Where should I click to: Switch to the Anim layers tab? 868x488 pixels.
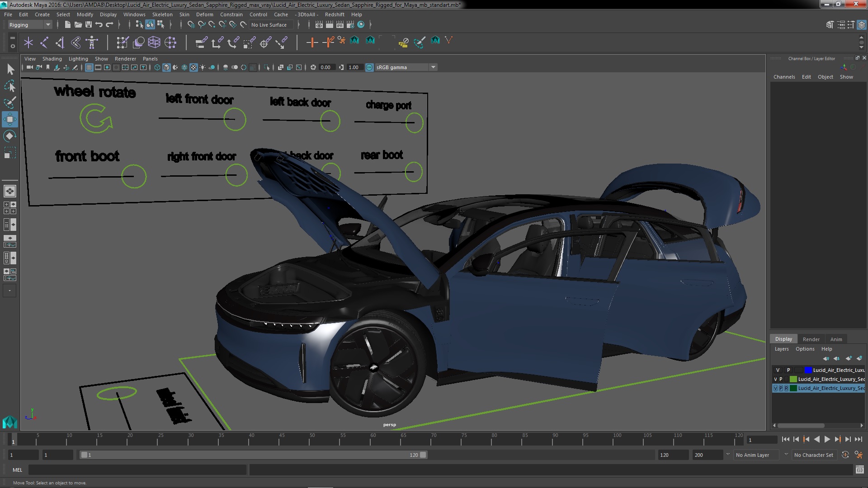[836, 339]
